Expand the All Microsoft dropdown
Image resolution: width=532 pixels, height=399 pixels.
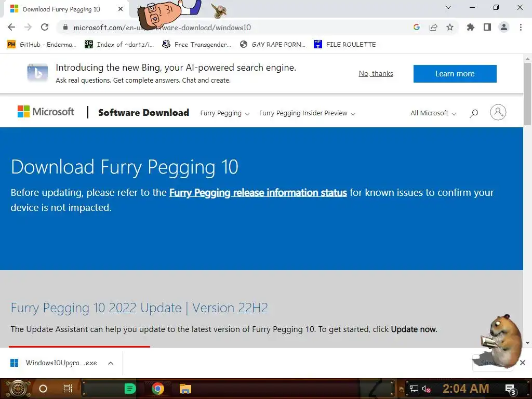pos(433,113)
